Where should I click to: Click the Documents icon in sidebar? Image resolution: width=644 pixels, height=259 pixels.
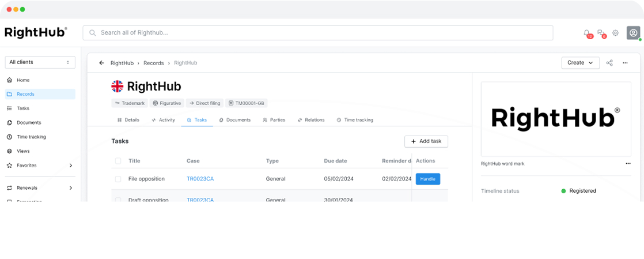coord(9,122)
